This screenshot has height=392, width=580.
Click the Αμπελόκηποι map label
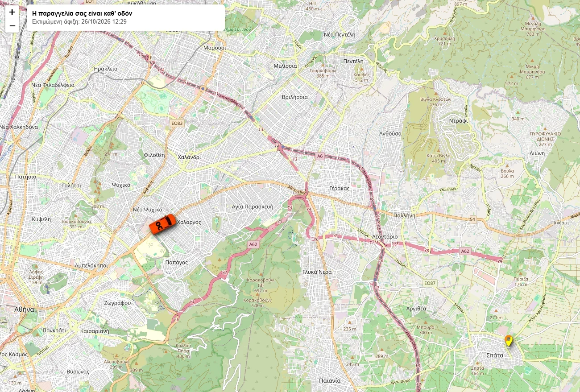pos(91,265)
